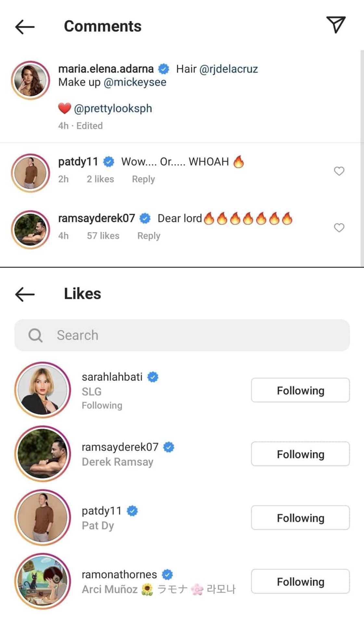Go back from the Comments screen
The width and height of the screenshot is (364, 619).
(25, 27)
